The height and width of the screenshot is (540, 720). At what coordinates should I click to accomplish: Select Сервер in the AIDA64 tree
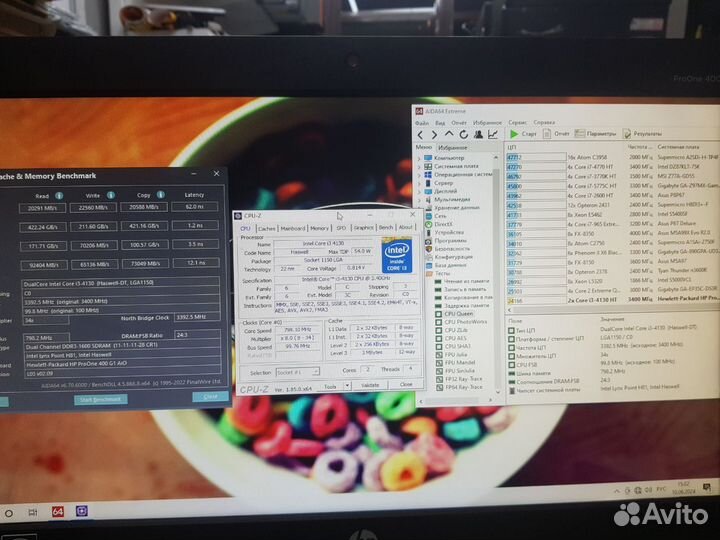(x=439, y=183)
